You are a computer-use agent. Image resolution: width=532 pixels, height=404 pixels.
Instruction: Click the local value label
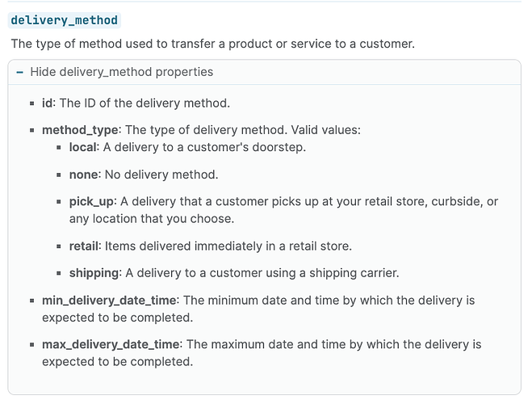click(x=83, y=147)
